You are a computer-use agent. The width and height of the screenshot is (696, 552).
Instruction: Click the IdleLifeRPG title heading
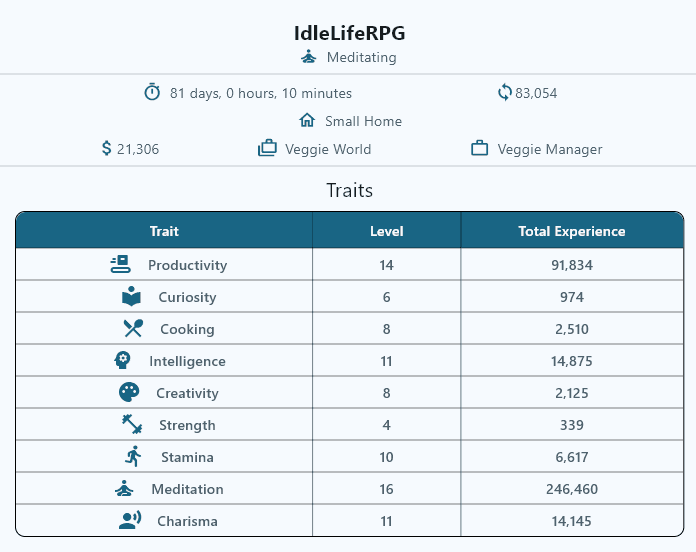[x=349, y=33]
